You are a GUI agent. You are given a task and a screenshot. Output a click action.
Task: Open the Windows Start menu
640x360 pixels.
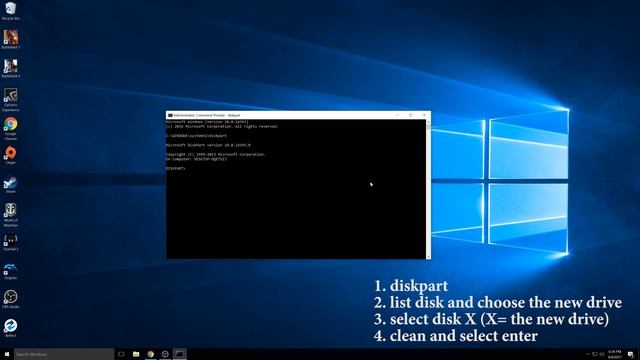tap(7, 354)
